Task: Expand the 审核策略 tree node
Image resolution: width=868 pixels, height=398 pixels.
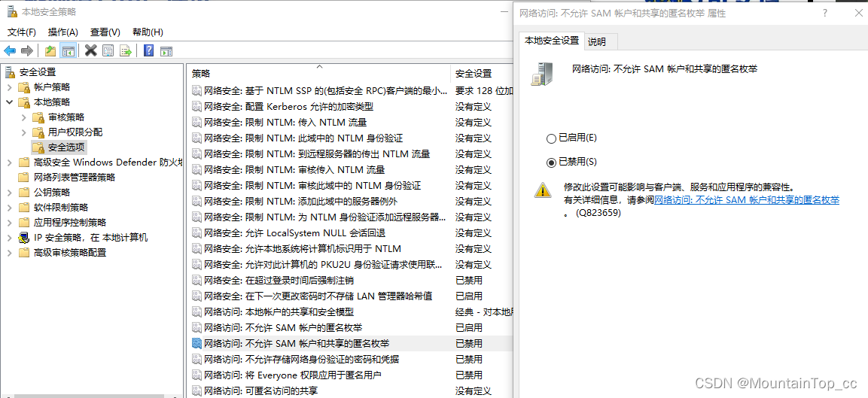Action: [23, 117]
